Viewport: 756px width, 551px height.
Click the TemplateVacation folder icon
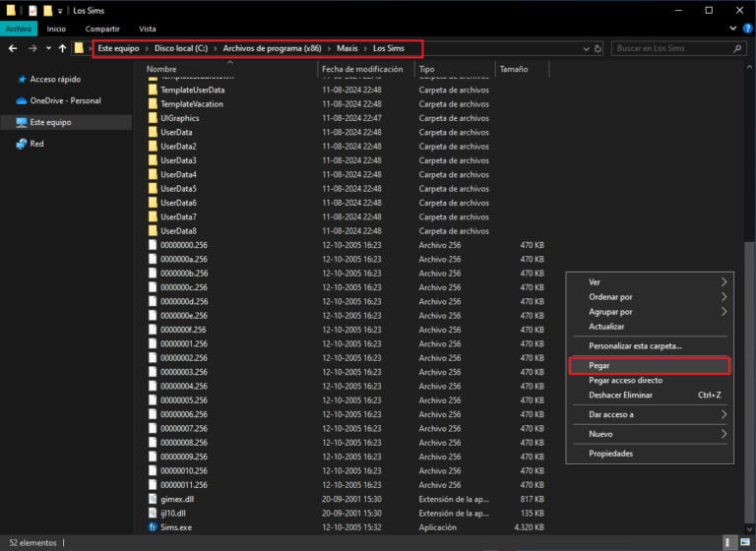point(153,104)
